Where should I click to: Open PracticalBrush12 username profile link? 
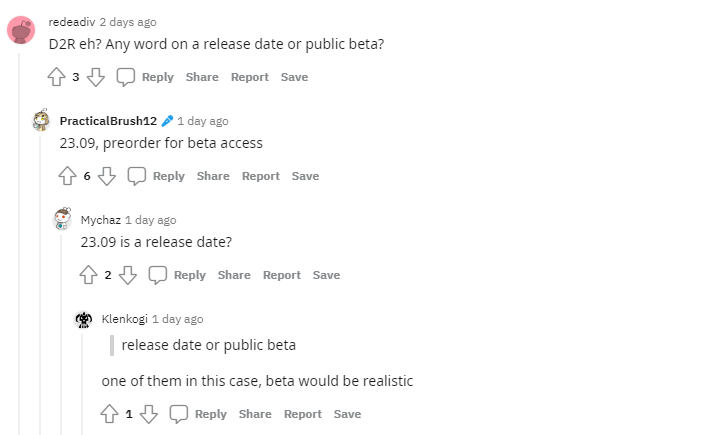(108, 121)
